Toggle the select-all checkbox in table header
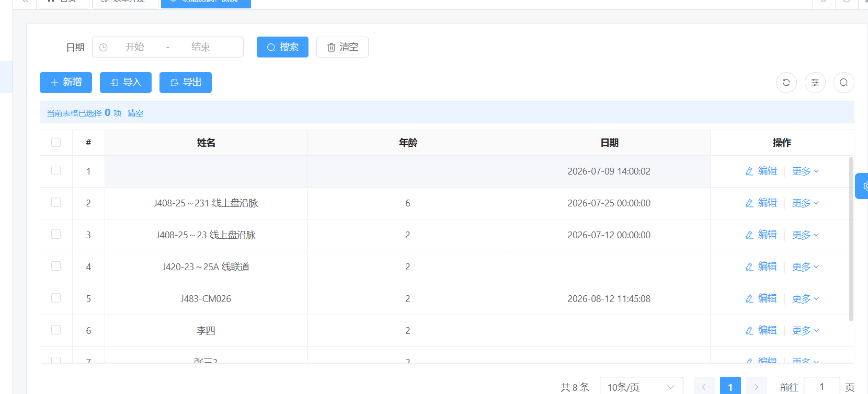The width and height of the screenshot is (868, 394). click(x=56, y=143)
